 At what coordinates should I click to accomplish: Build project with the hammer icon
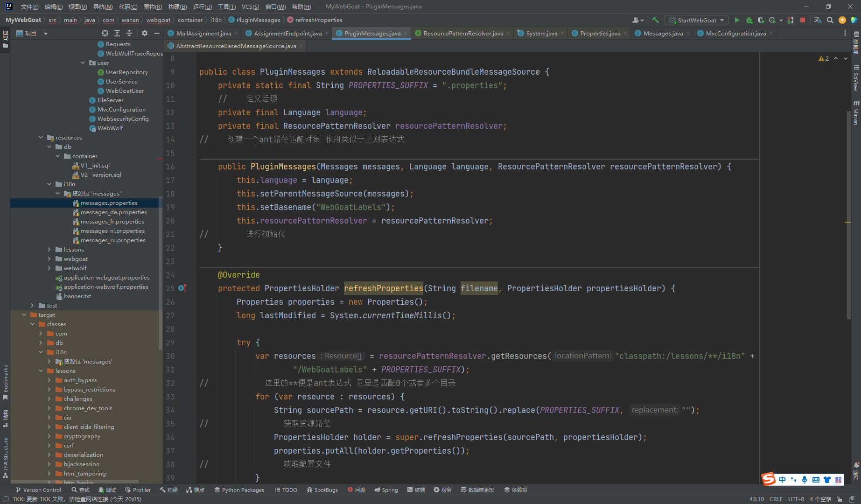(x=655, y=20)
